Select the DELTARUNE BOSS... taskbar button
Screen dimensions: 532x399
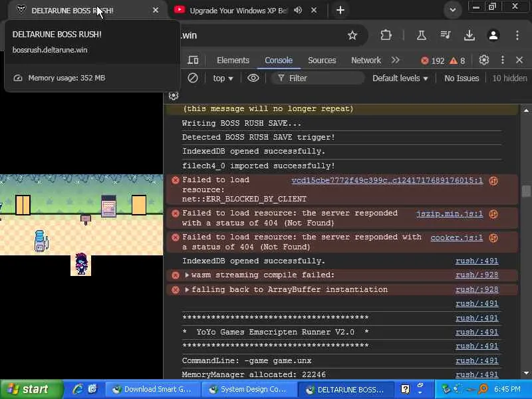click(x=346, y=390)
